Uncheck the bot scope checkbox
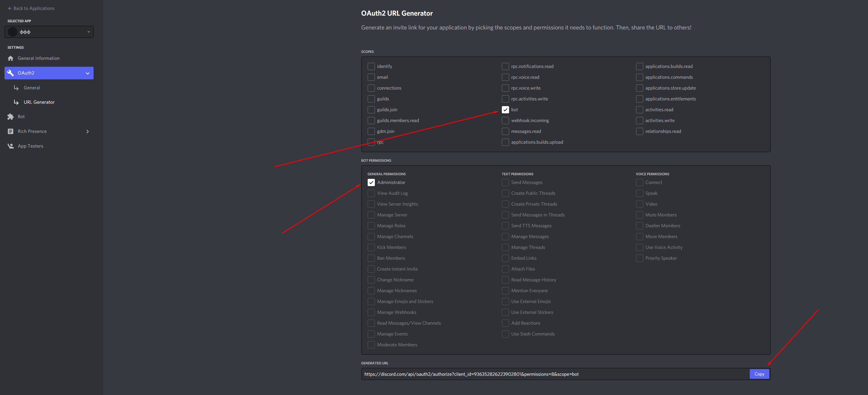This screenshot has width=868, height=395. [x=505, y=110]
